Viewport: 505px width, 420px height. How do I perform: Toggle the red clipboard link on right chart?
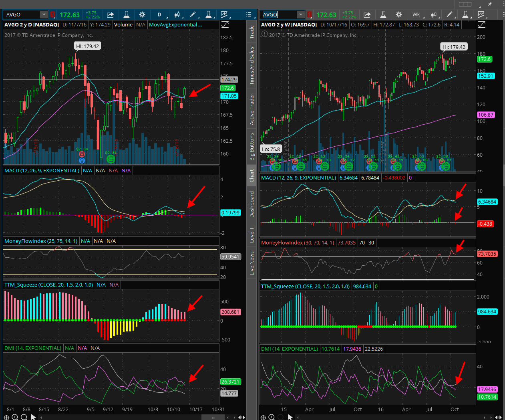pyautogui.click(x=309, y=15)
